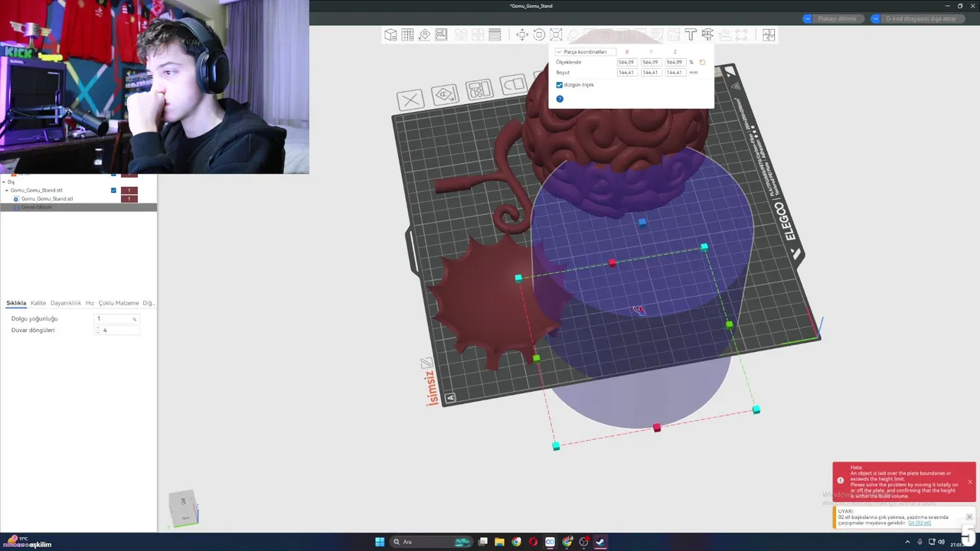Select the Text emboss T tool
The width and height of the screenshot is (980, 551).
691,34
